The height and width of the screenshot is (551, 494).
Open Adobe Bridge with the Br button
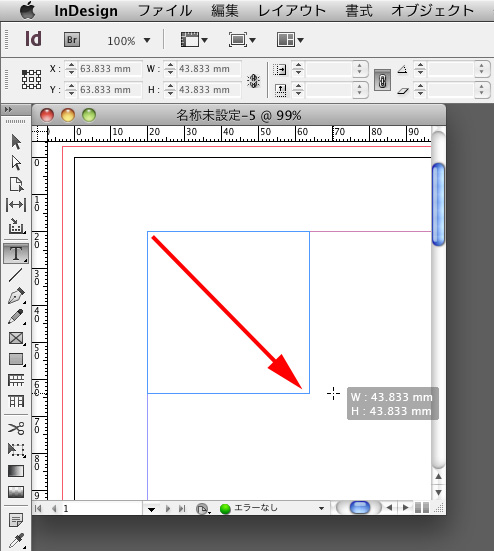pos(72,40)
